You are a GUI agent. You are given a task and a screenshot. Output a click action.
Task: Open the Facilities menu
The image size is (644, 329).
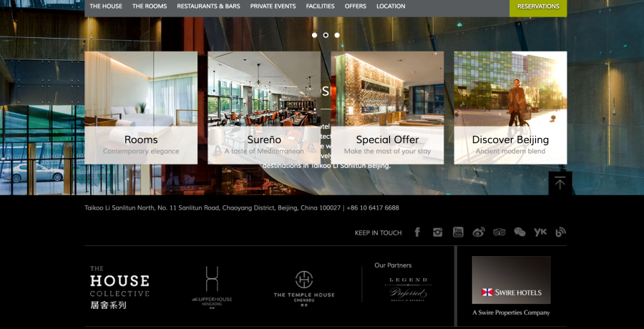click(x=321, y=6)
